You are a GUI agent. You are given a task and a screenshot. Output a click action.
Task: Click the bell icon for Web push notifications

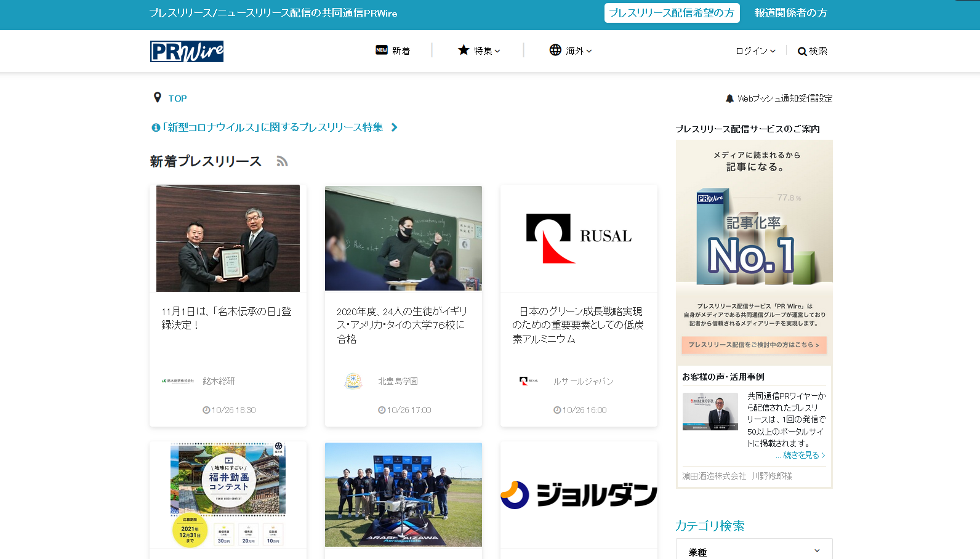pos(729,99)
